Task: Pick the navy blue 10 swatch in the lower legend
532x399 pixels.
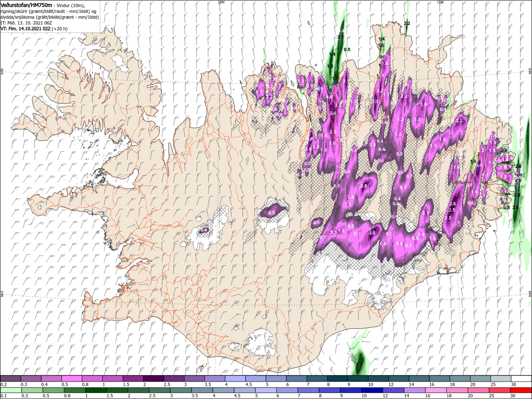Action: [372, 390]
